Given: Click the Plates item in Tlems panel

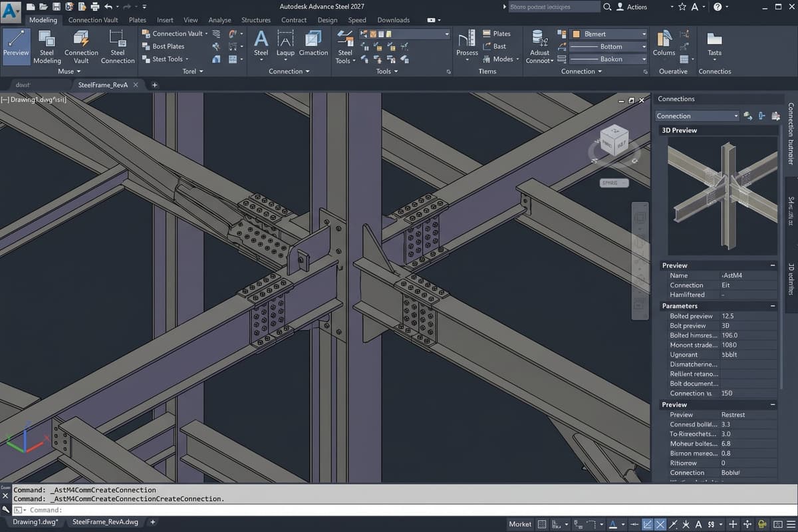Looking at the screenshot, I should click(x=496, y=34).
